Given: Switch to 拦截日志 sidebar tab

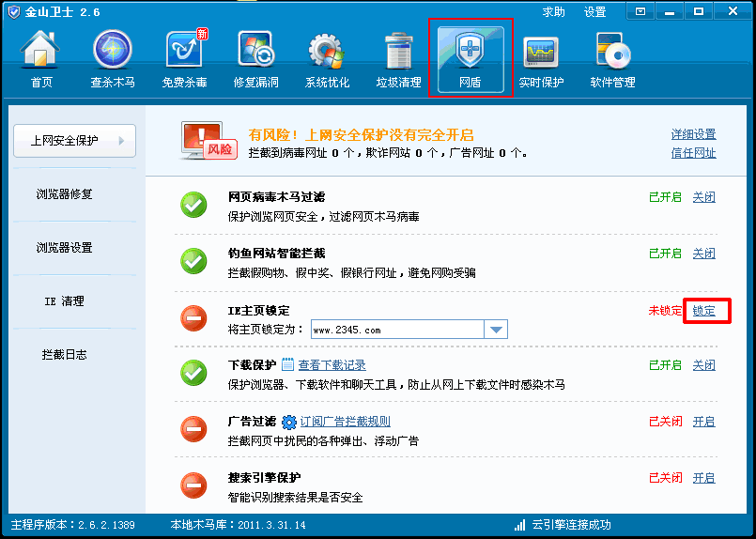Looking at the screenshot, I should 64,355.
